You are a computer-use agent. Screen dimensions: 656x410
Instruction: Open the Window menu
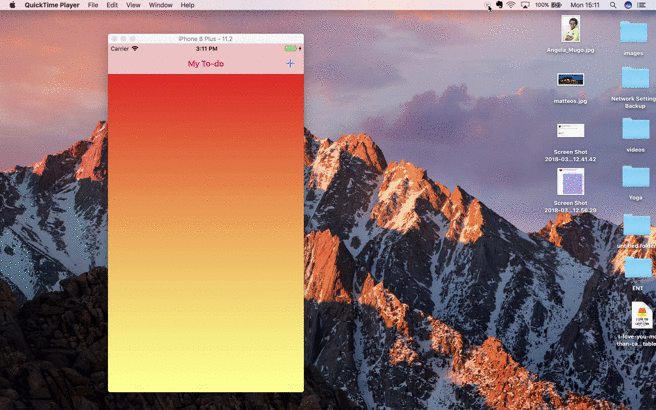pyautogui.click(x=161, y=5)
